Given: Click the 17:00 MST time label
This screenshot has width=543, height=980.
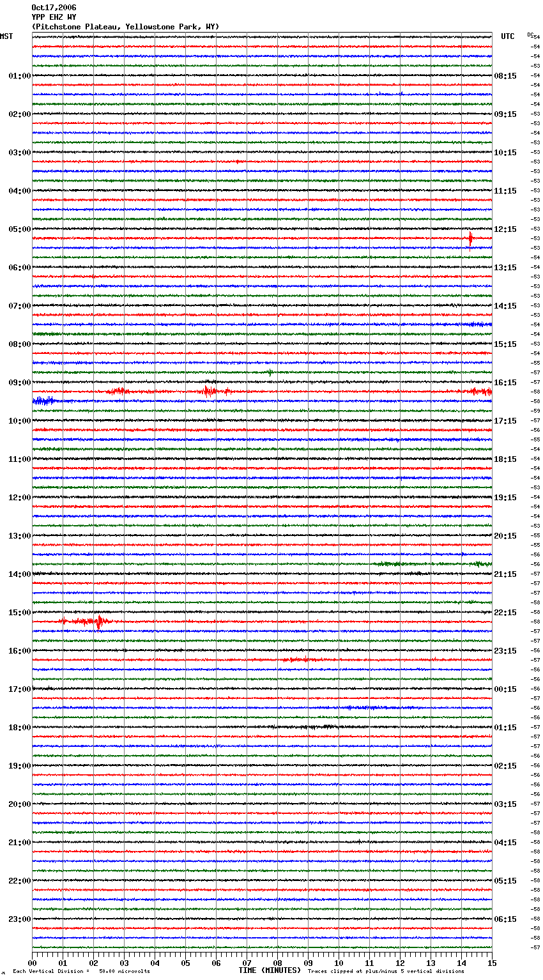Looking at the screenshot, I should 20,689.
